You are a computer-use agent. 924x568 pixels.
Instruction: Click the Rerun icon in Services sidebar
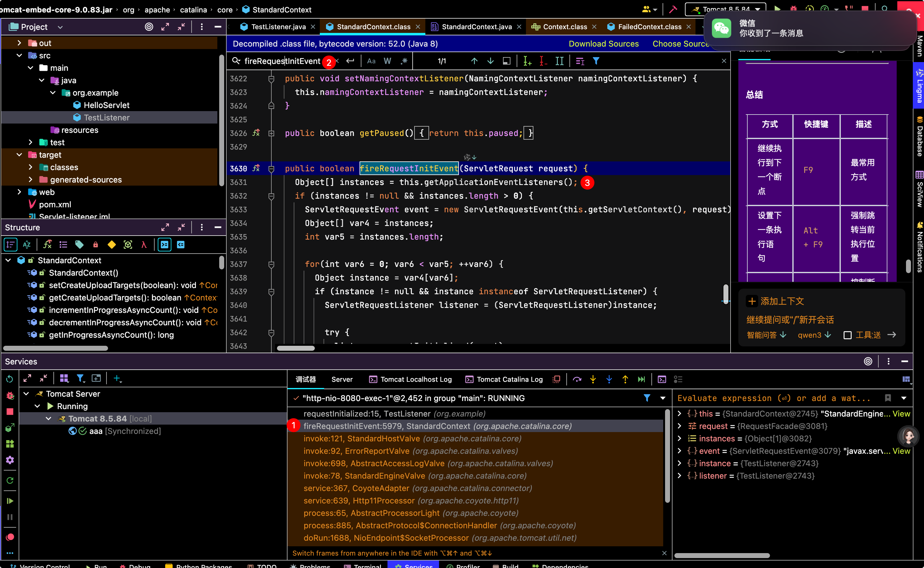pyautogui.click(x=10, y=379)
